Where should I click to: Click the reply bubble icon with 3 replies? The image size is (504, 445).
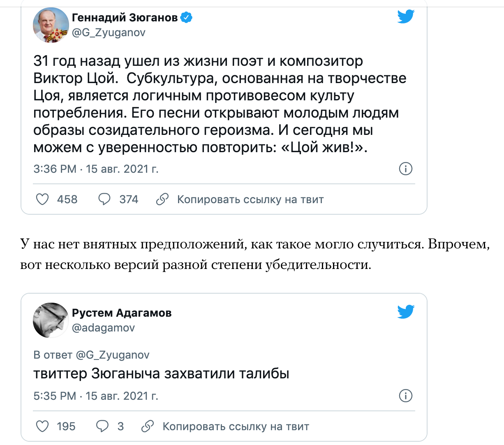[102, 426]
